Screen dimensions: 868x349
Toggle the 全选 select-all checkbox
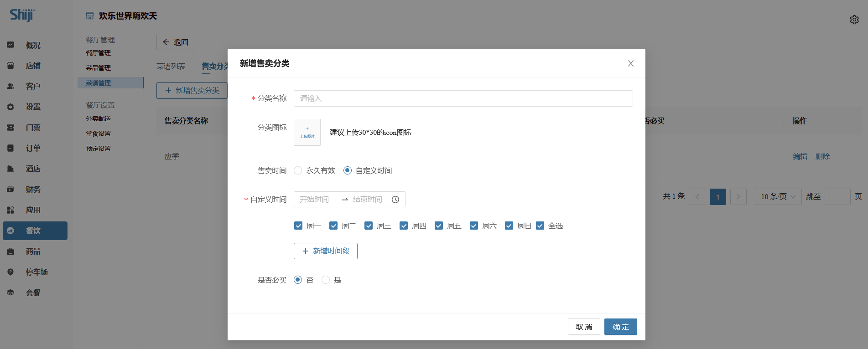[x=540, y=226]
